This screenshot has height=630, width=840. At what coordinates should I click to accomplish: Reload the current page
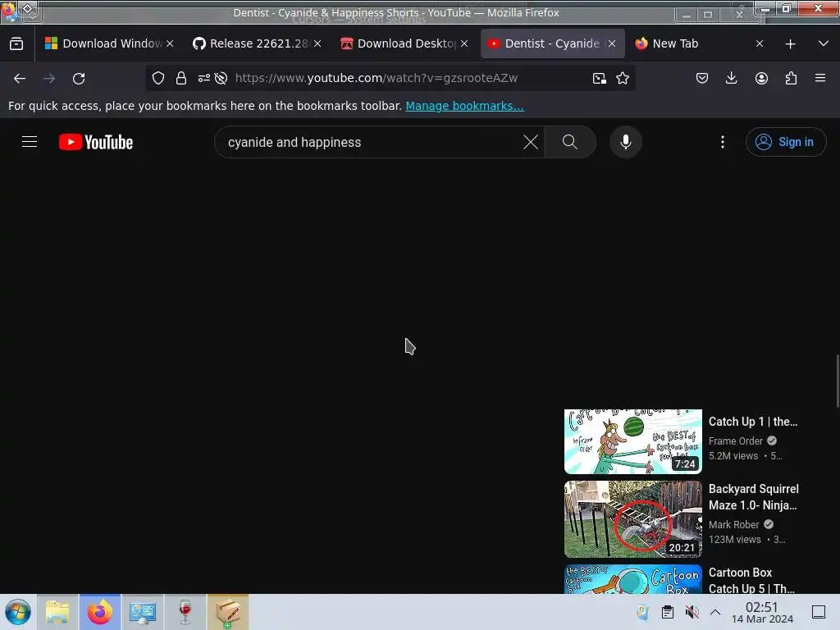[x=79, y=78]
